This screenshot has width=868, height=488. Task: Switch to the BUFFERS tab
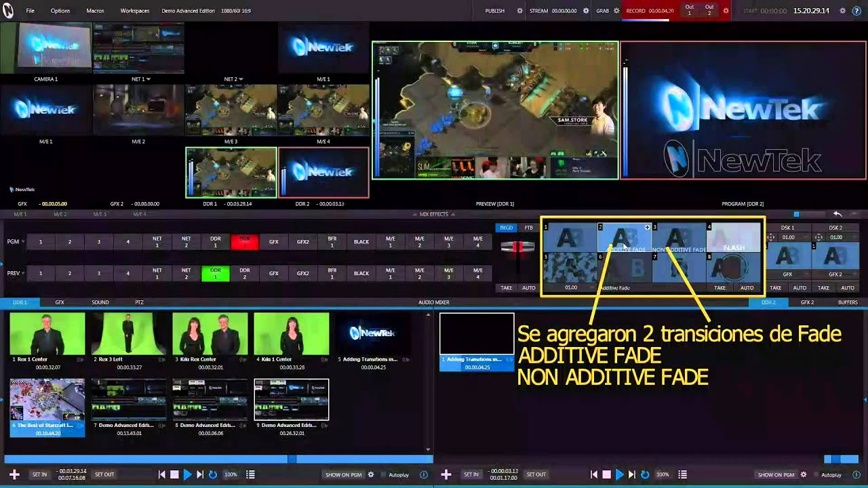point(848,302)
